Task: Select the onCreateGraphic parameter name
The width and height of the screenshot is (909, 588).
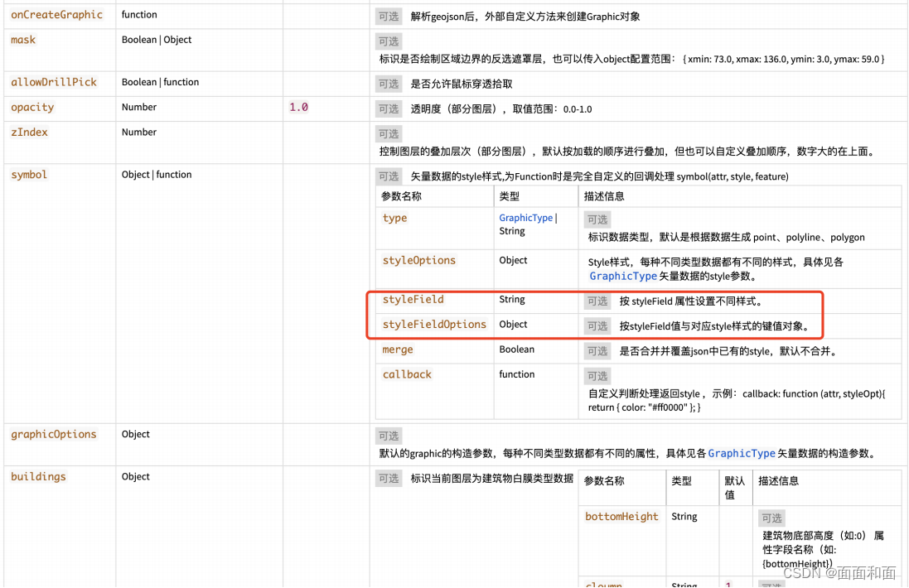Action: (x=56, y=14)
